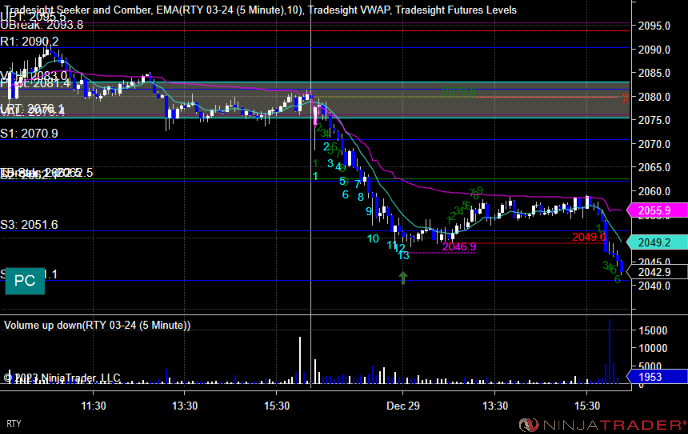Click the blue 1953 volume marker
The height and width of the screenshot is (434, 688).
point(656,377)
